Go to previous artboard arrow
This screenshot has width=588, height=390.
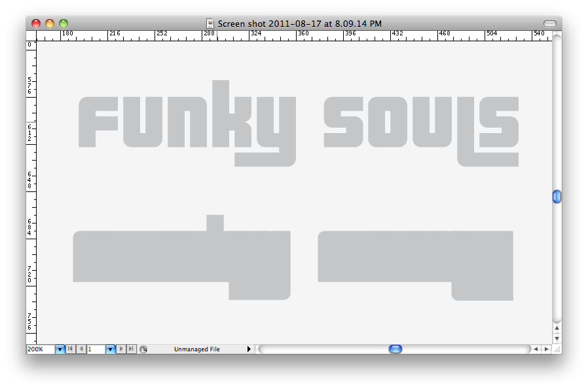pos(81,349)
